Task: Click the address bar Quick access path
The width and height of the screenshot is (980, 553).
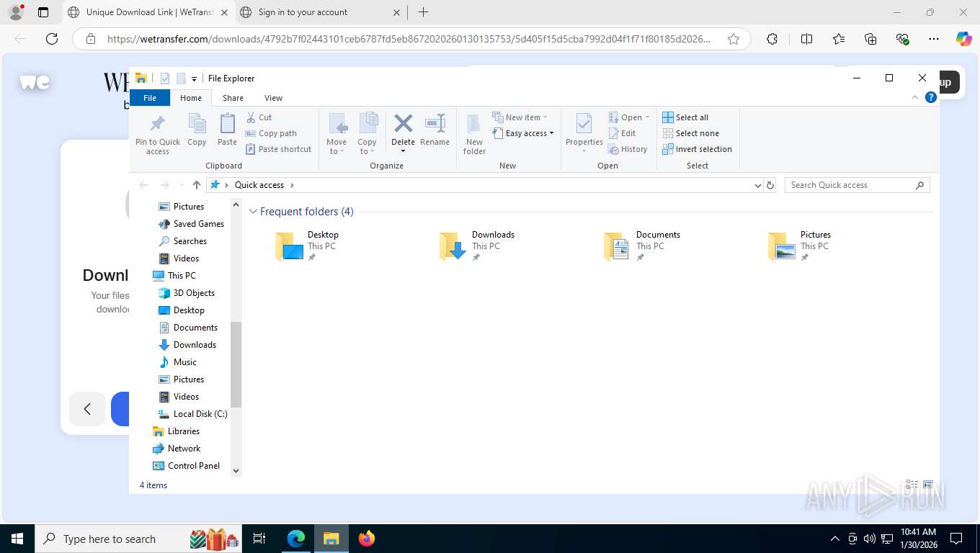Action: (x=259, y=185)
